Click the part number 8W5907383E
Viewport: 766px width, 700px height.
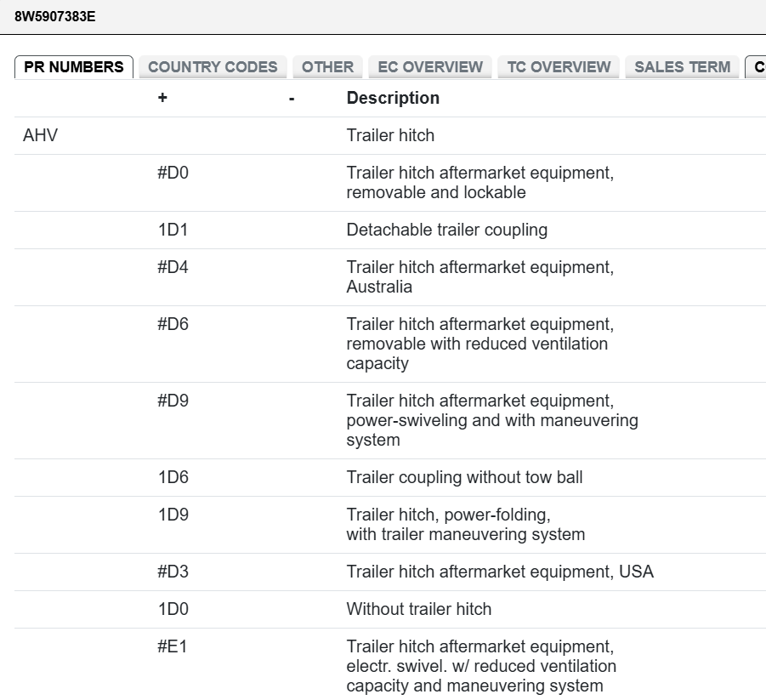(55, 16)
